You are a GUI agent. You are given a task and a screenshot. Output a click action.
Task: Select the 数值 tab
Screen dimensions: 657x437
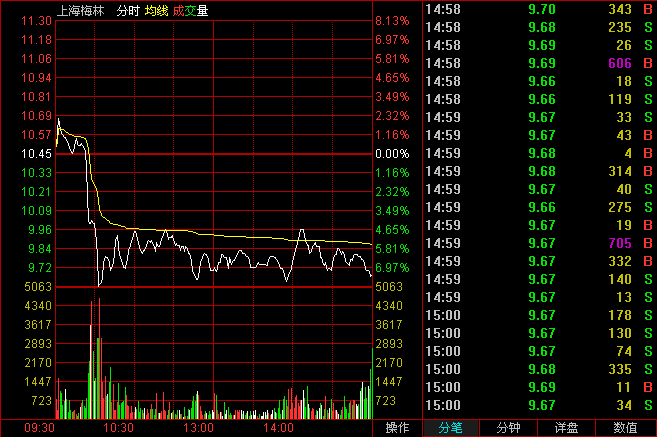pyautogui.click(x=625, y=428)
